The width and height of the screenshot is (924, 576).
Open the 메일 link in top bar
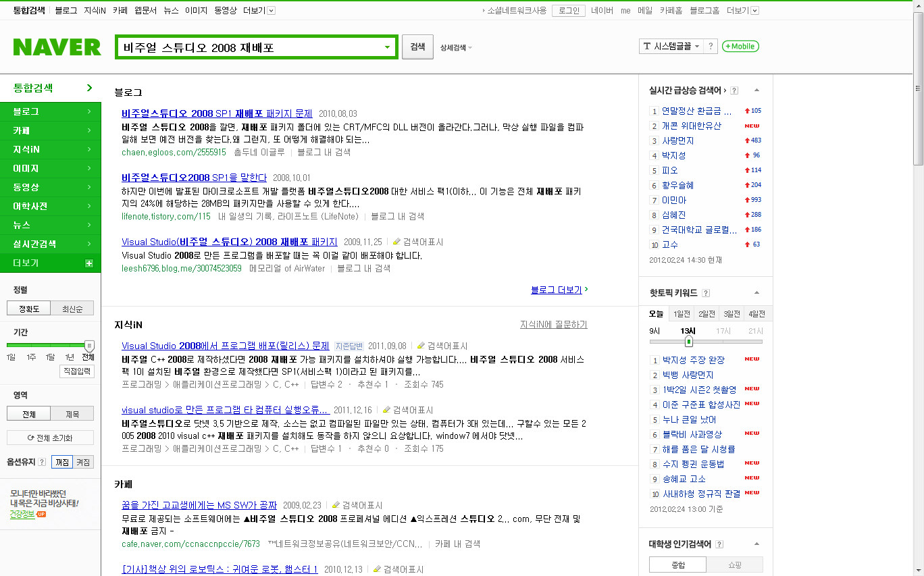[x=645, y=10]
